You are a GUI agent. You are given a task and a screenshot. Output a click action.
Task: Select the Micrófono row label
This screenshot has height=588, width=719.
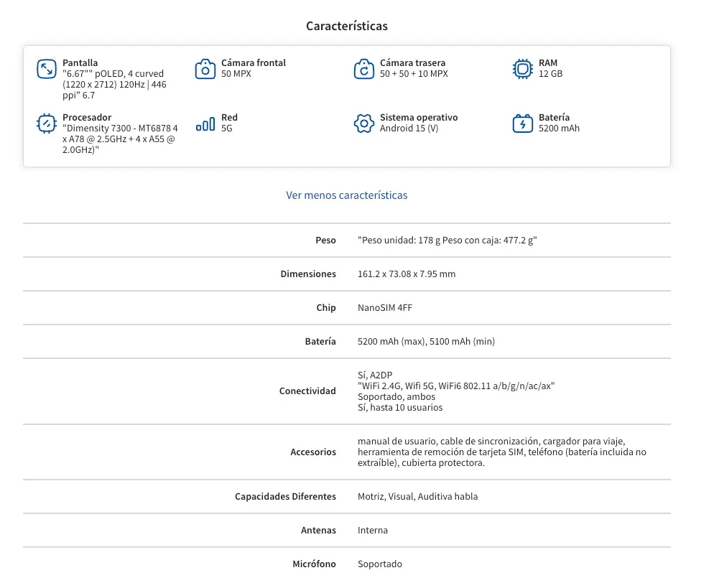314,564
